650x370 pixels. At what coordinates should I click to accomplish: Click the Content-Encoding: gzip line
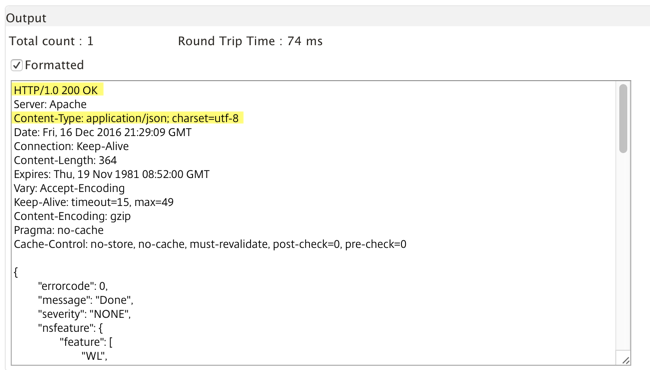click(x=72, y=216)
